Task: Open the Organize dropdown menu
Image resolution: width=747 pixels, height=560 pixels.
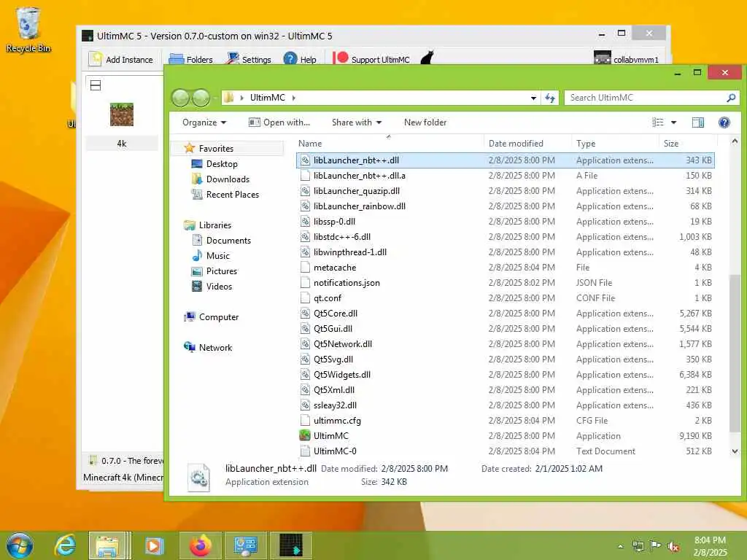Action: 204,122
